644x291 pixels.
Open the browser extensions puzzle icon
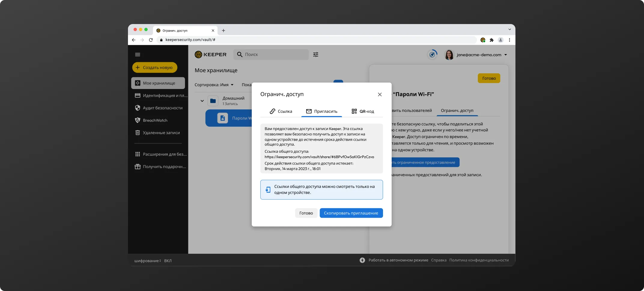click(x=491, y=40)
